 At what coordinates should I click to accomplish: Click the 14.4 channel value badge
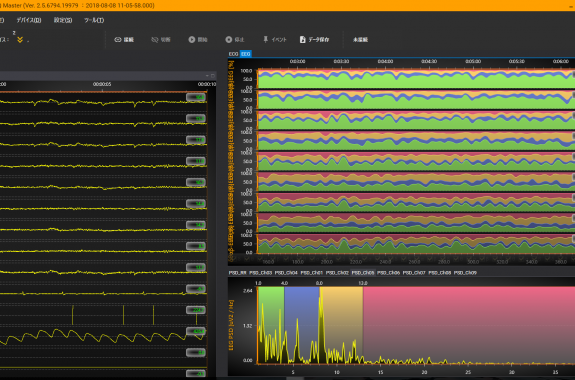point(196,204)
